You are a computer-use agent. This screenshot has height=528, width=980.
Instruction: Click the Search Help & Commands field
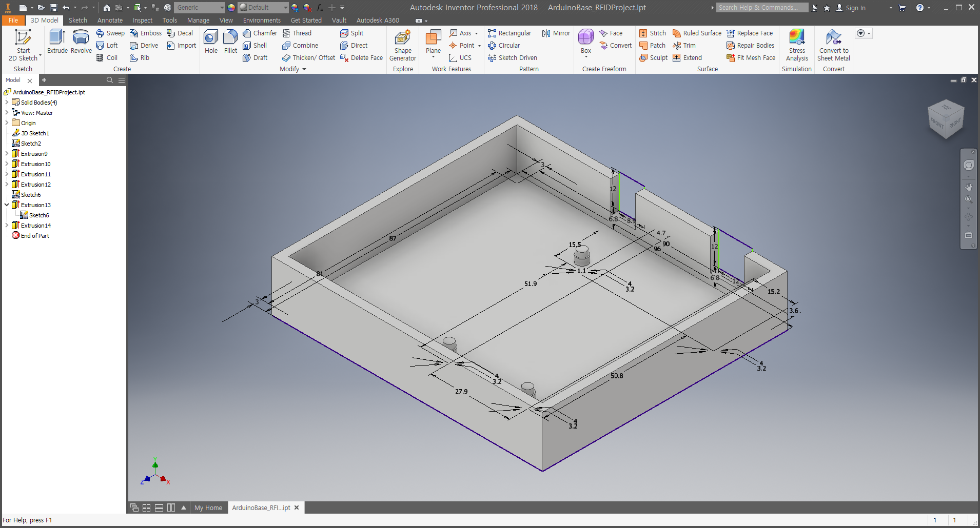(761, 8)
